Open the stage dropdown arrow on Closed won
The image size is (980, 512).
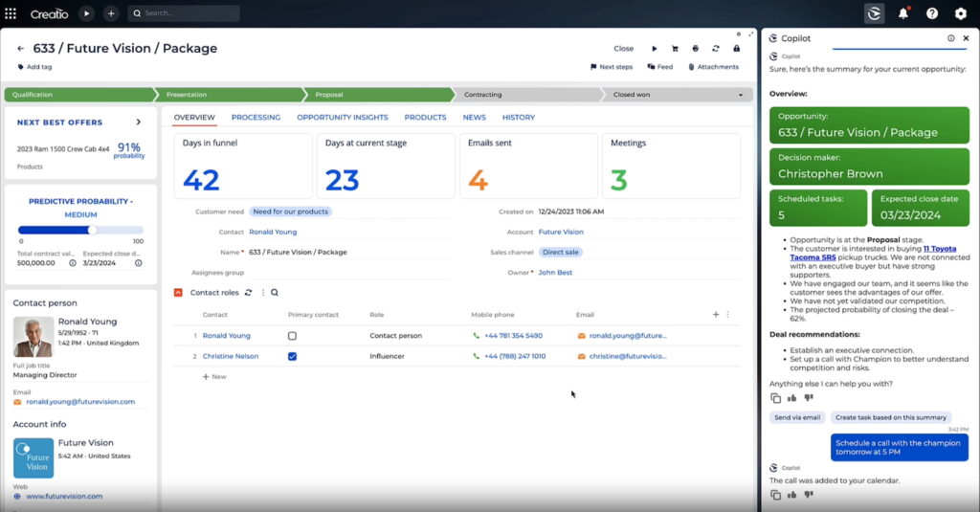pos(741,95)
